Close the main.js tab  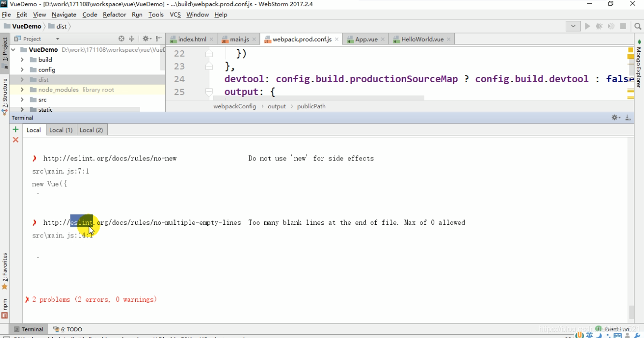click(254, 39)
